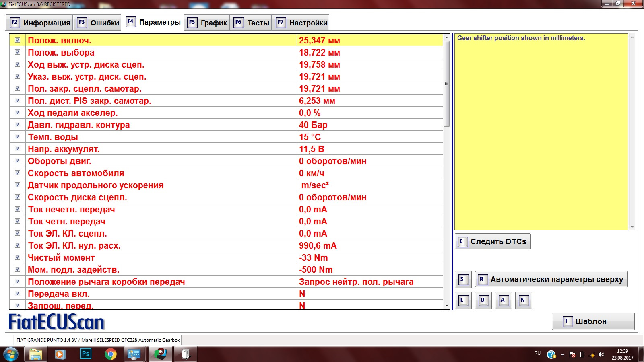Screen dimensions: 644x362
Task: Show hidden tray icons arrow
Action: coord(562,354)
